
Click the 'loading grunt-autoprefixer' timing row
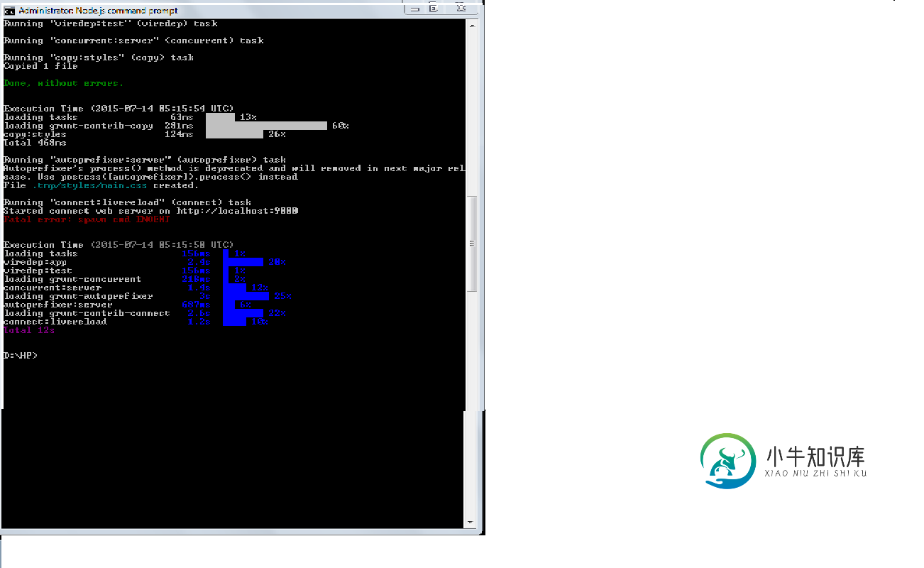coord(148,296)
